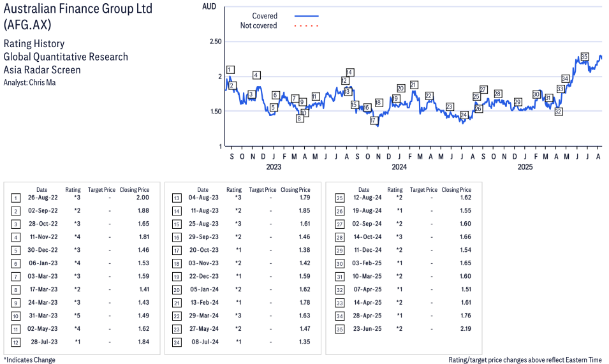Click the Covered legend label
This screenshot has width=609, height=364.
pyautogui.click(x=265, y=16)
